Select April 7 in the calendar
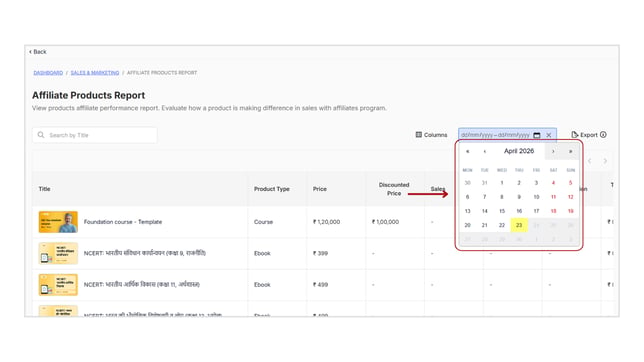This screenshot has height=362, width=644. 485,197
